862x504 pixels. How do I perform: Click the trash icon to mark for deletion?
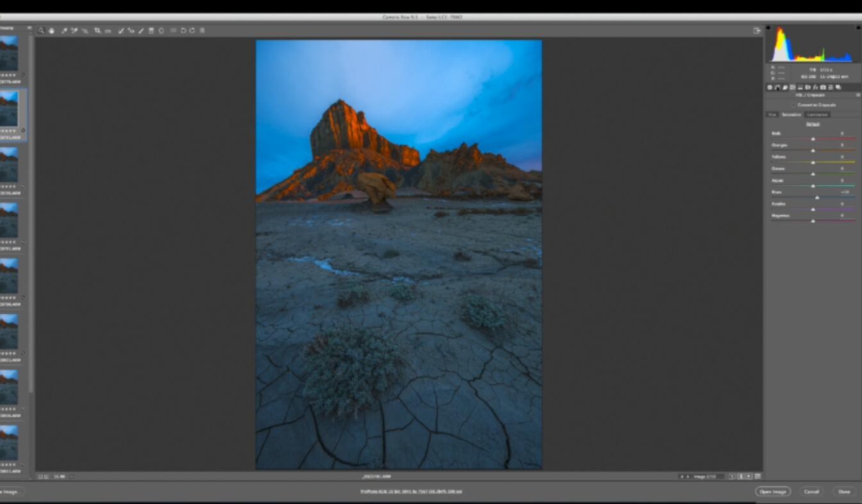click(x=202, y=31)
